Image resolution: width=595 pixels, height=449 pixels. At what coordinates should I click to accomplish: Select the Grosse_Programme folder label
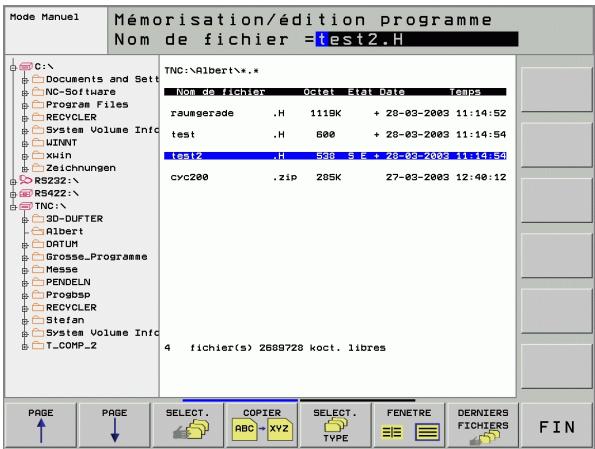point(96,257)
